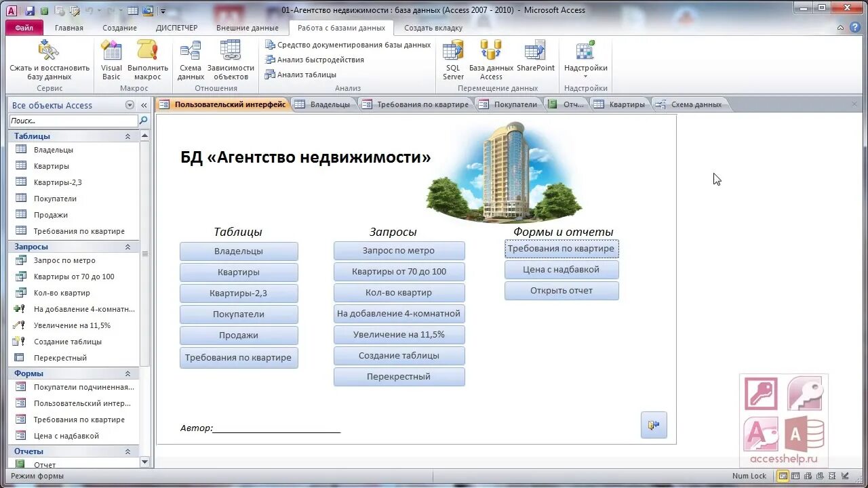868x488 pixels.
Task: Run Анализ быстродействия
Action: 315,60
